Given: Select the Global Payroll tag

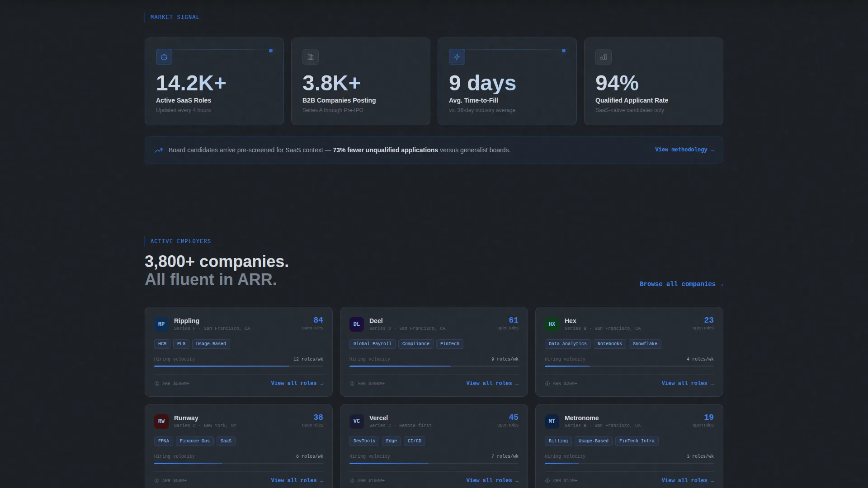Looking at the screenshot, I should 373,344.
